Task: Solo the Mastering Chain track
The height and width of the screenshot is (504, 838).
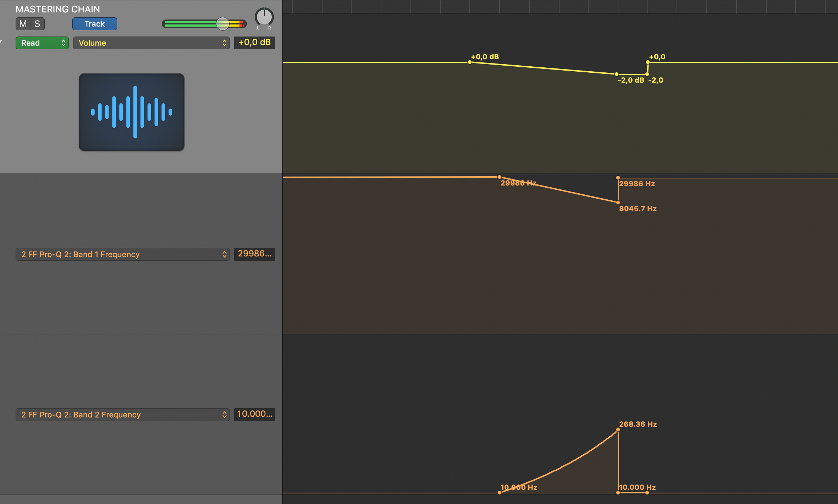Action: (37, 24)
